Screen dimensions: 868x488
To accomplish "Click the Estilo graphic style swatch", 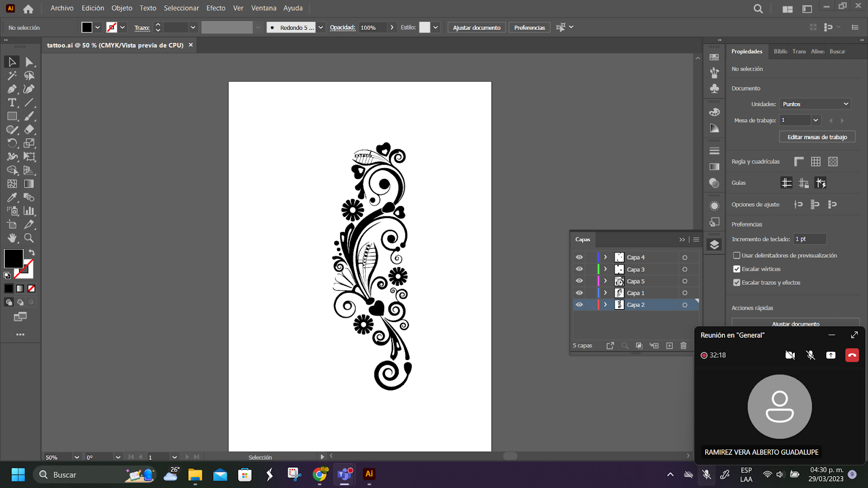I will tap(425, 28).
